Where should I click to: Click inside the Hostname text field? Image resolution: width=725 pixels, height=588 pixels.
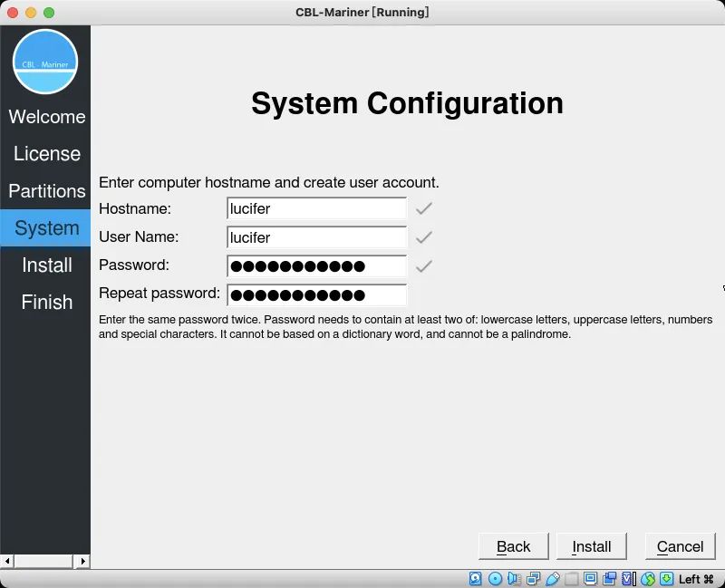tap(316, 208)
